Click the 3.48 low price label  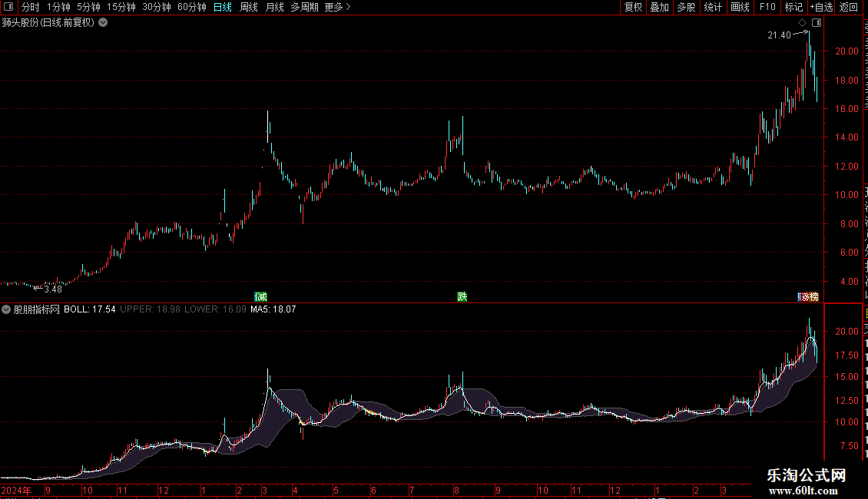53,289
